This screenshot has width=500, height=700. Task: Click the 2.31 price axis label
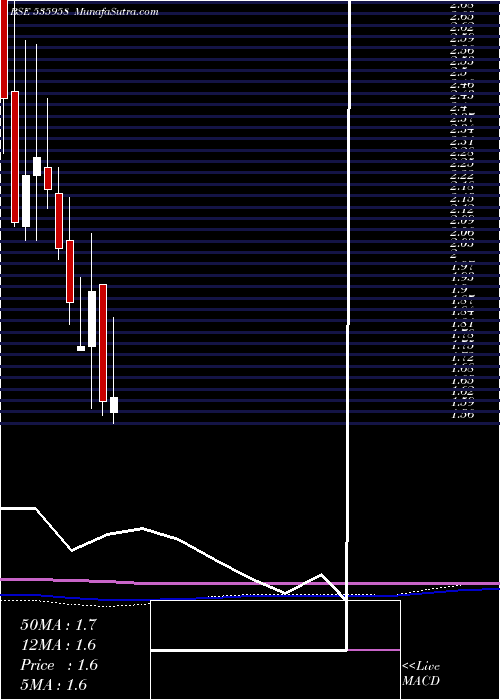462,142
